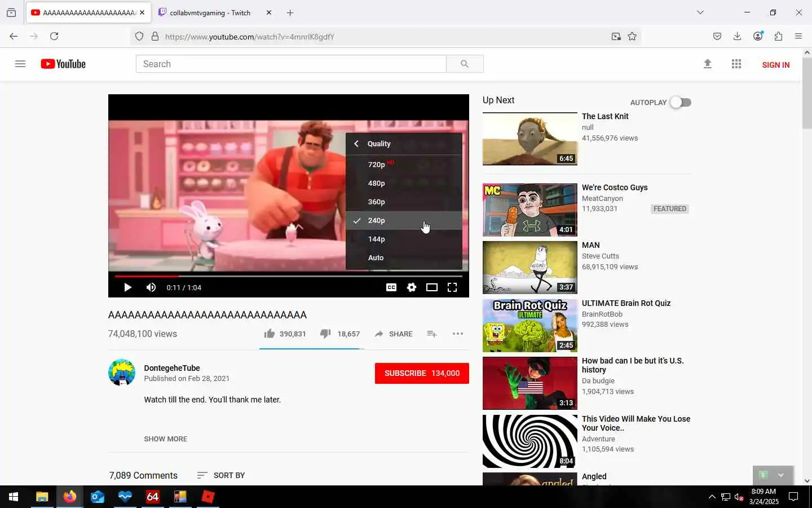Open the DontegeheTube channel avatar
This screenshot has width=812, height=508.
pyautogui.click(x=122, y=373)
